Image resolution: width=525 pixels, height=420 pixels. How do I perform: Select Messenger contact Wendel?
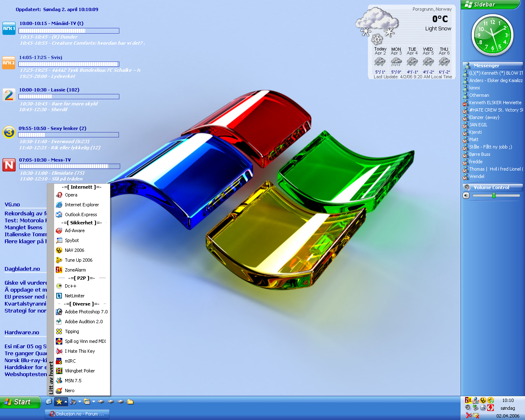pyautogui.click(x=477, y=176)
